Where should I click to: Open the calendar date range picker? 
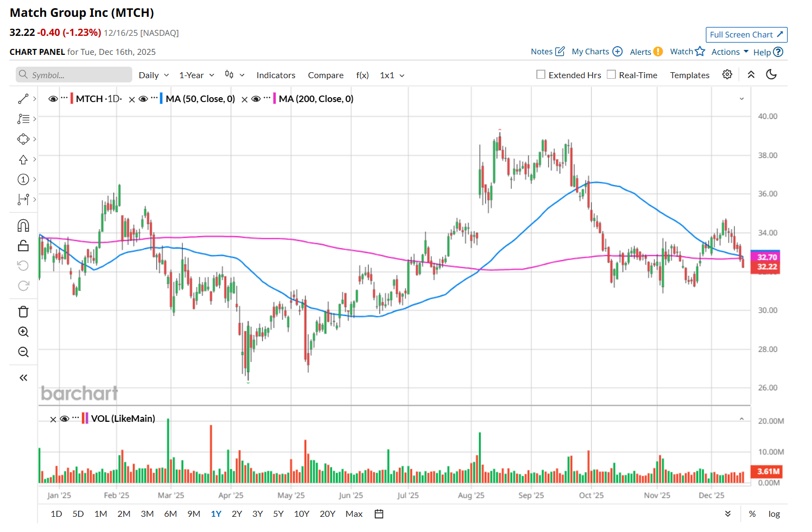click(x=379, y=514)
